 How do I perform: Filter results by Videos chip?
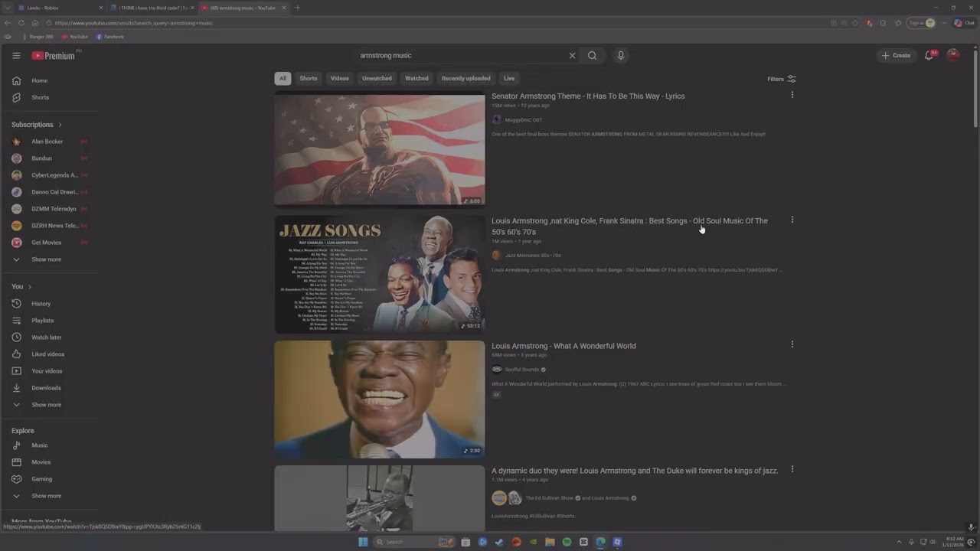[x=340, y=78]
